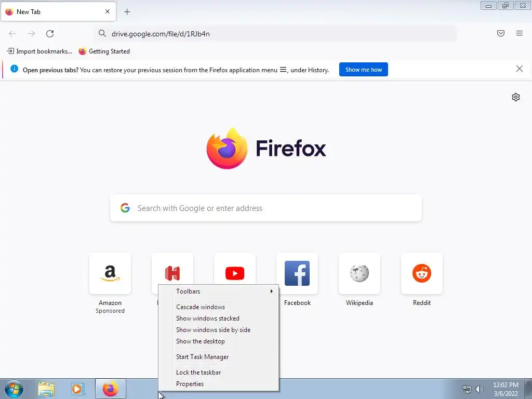Viewport: 532px width, 399px height.
Task: Reload the current page
Action: tap(50, 34)
